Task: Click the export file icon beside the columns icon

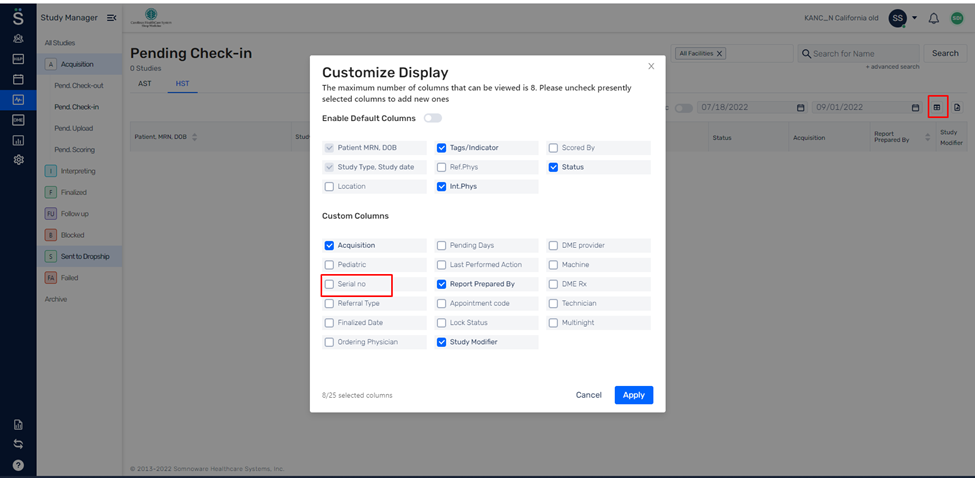Action: tap(957, 108)
